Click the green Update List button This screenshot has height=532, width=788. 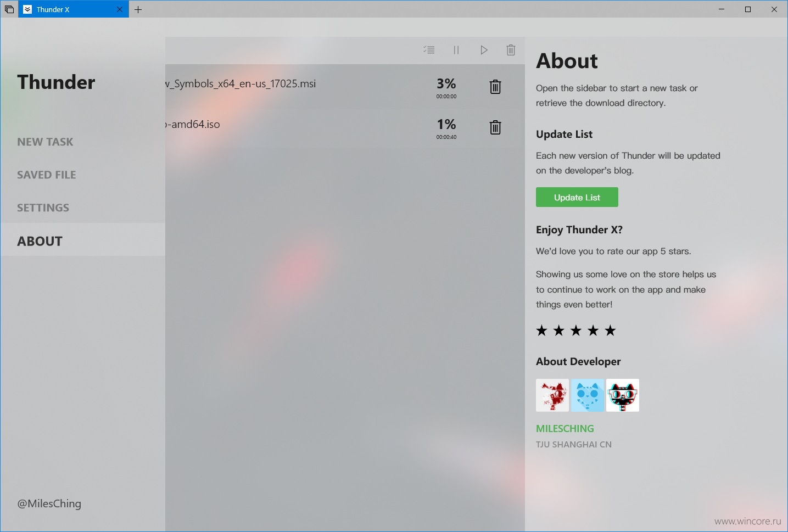(x=577, y=197)
